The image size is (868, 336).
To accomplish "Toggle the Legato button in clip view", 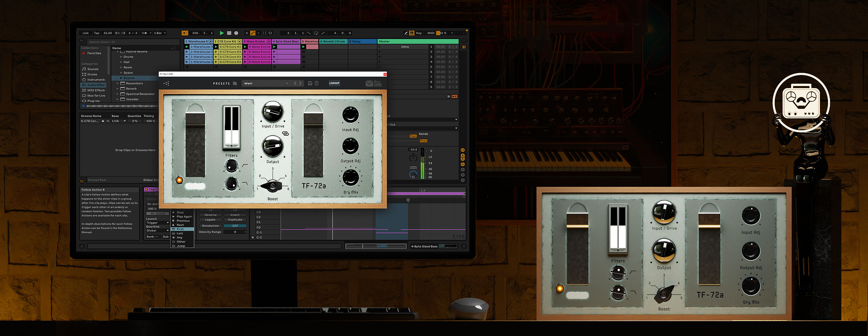I will coord(210,220).
